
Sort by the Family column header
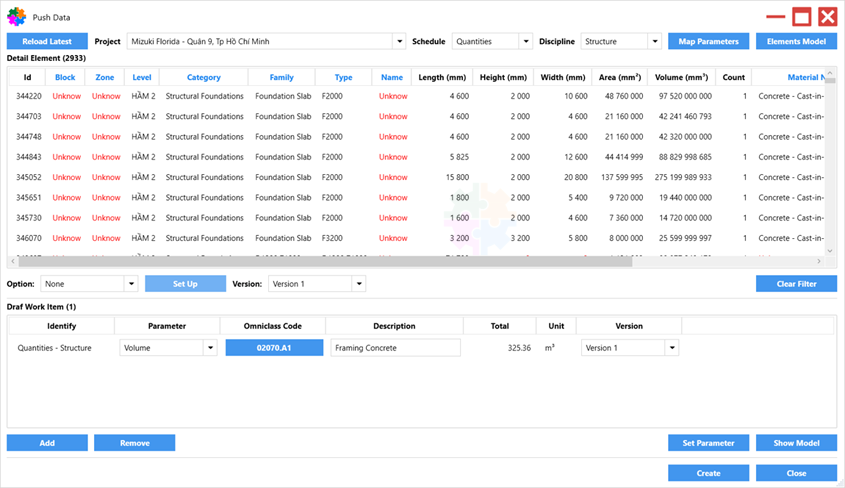click(x=281, y=77)
